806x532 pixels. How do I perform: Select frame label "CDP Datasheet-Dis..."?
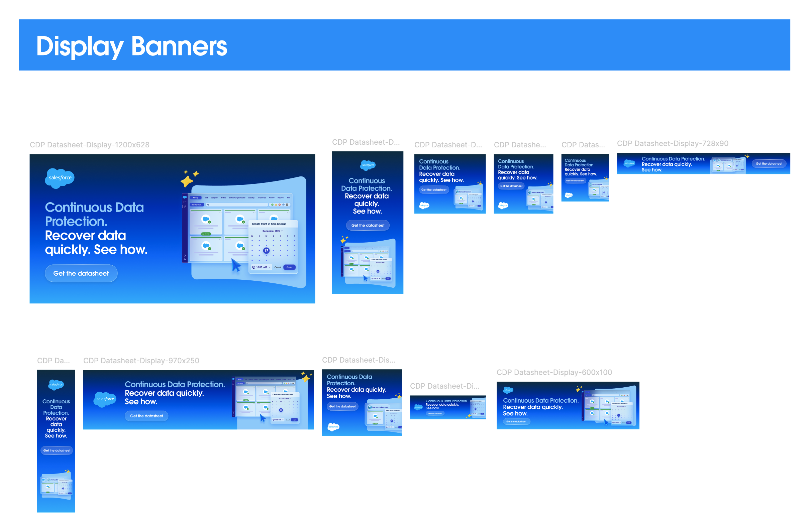click(359, 360)
